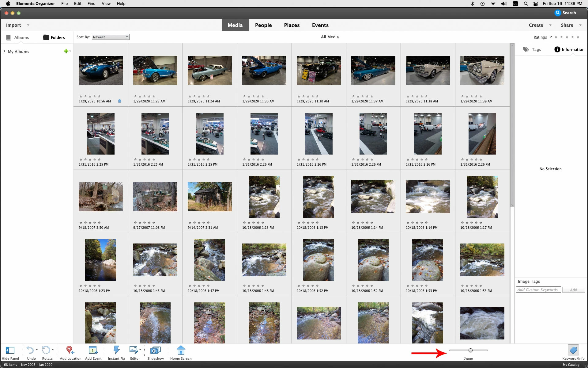Viewport: 588px width, 368px height.
Task: Click the Rotate icon
Action: [x=46, y=350]
